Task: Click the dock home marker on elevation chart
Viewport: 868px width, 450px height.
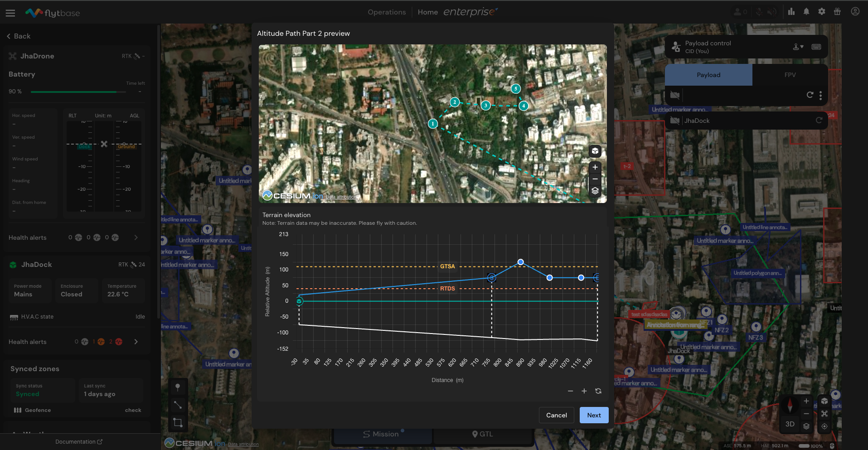Action: [x=299, y=301]
